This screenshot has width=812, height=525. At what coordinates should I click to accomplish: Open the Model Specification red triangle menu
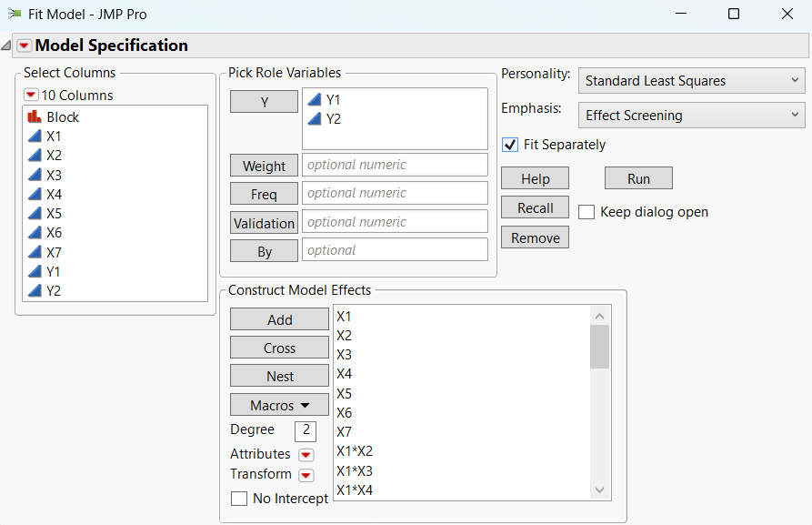tap(22, 45)
